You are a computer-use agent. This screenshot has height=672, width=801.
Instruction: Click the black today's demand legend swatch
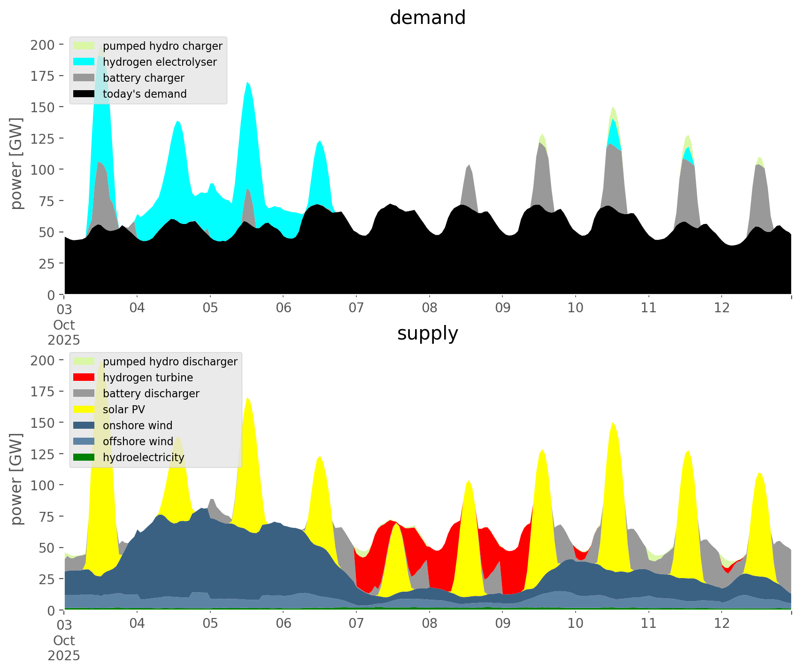(x=84, y=94)
